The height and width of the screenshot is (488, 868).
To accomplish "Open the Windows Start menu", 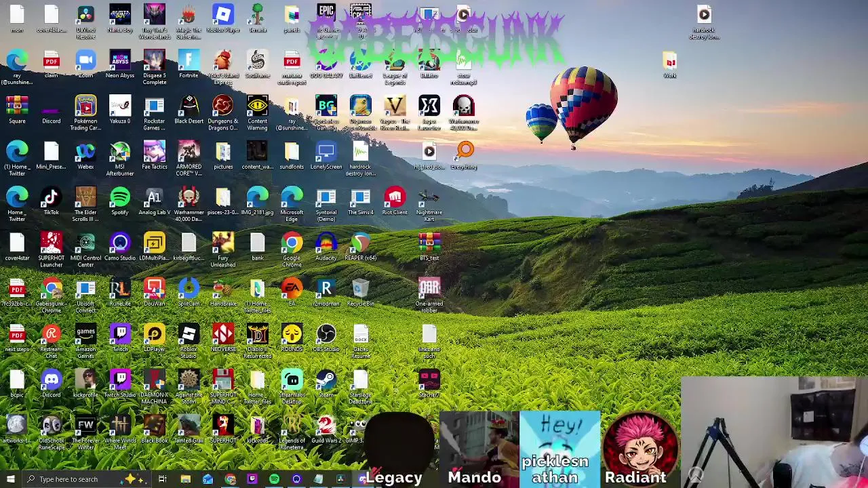I will (x=10, y=479).
